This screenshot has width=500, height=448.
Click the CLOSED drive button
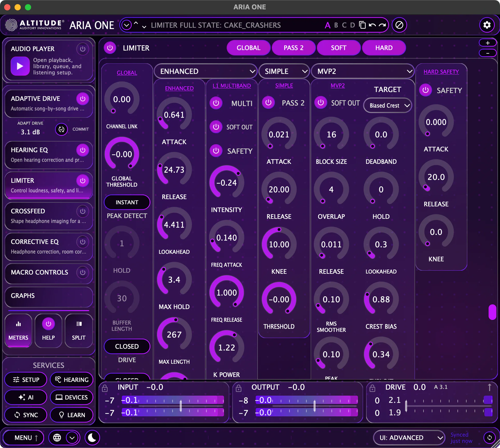[127, 346]
